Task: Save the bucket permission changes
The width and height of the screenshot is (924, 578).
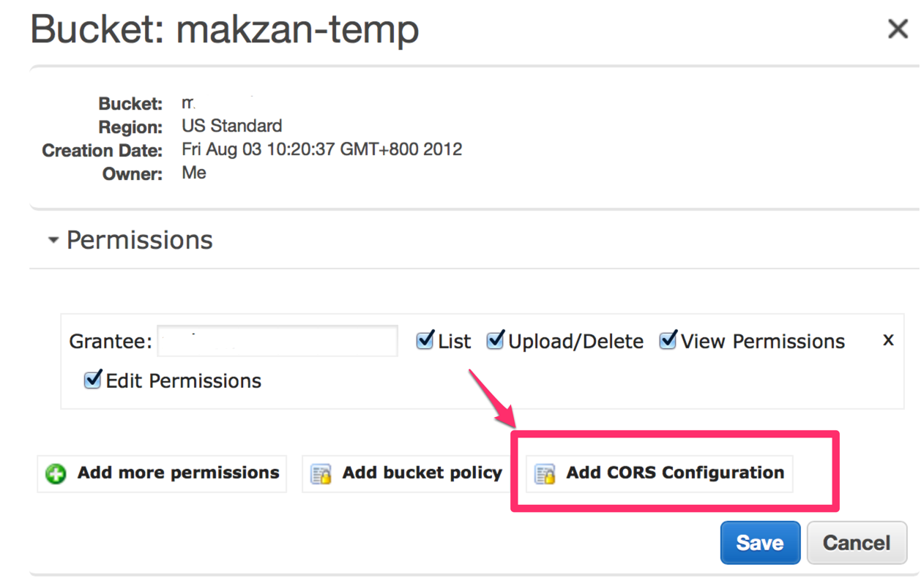Action: [760, 543]
